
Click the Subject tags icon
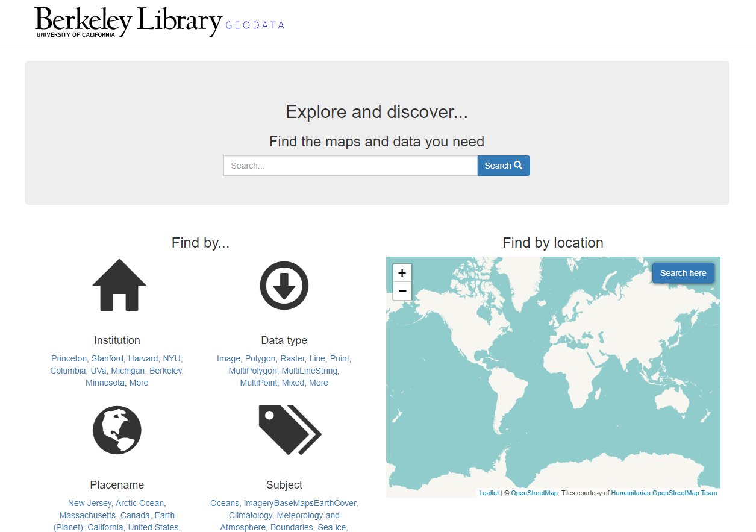[x=289, y=430]
